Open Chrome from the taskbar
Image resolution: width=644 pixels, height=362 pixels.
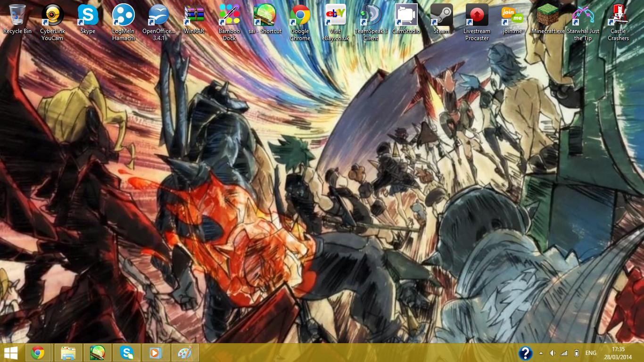click(x=38, y=353)
